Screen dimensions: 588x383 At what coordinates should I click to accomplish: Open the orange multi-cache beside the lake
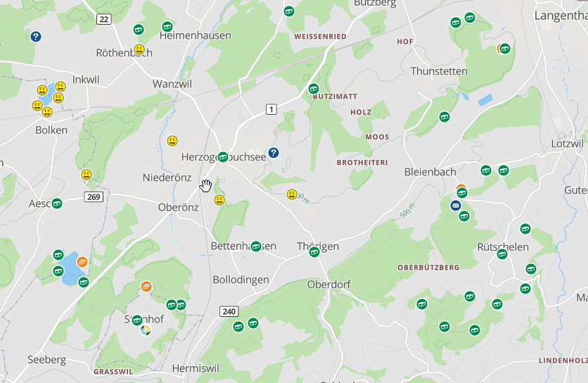pyautogui.click(x=82, y=261)
